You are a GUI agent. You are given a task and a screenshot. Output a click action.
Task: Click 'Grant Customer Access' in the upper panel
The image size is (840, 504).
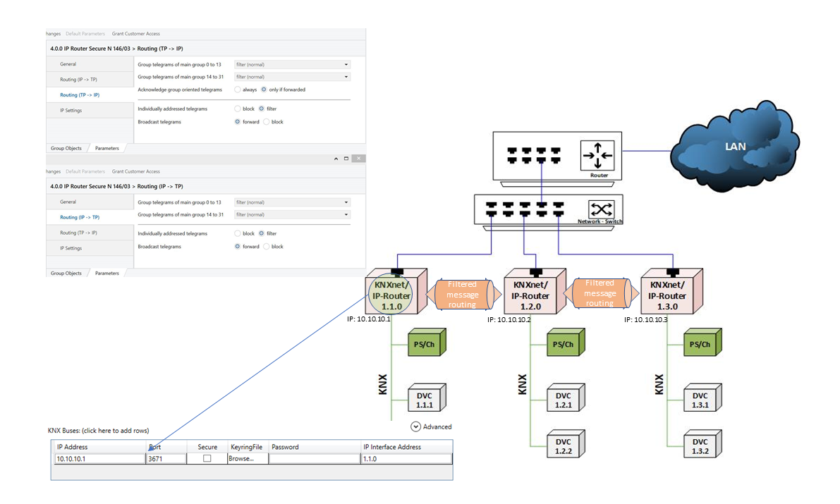135,33
